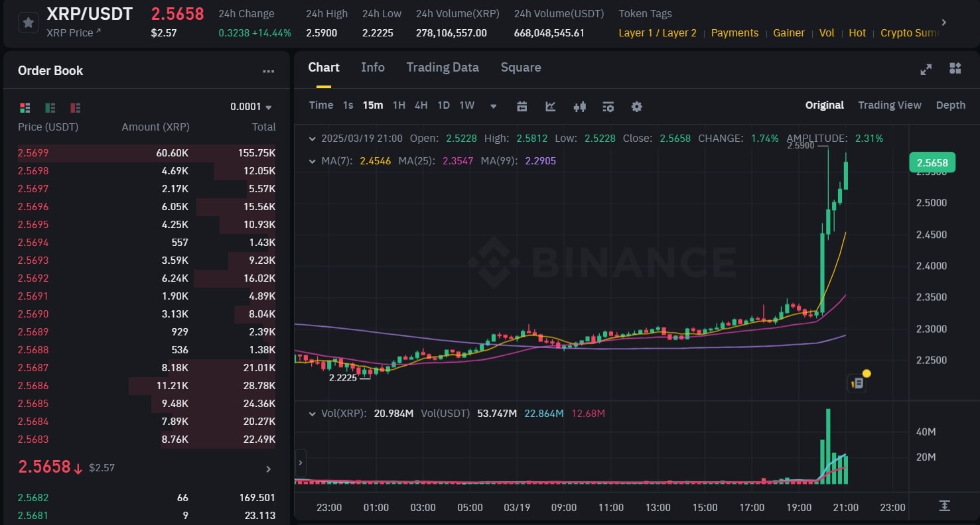Screen dimensions: 980x525
Task: Add XRP/USDT to favorites with star icon
Action: click(x=28, y=23)
